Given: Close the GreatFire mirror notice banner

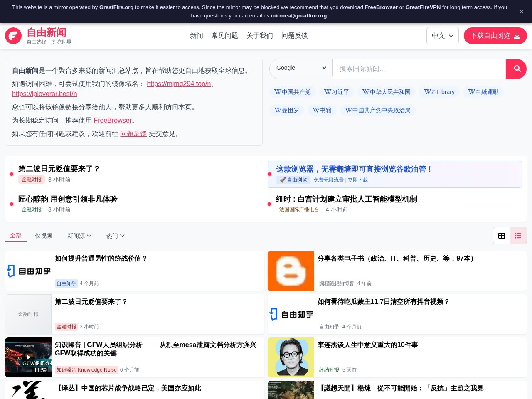Looking at the screenshot, I should (521, 12).
